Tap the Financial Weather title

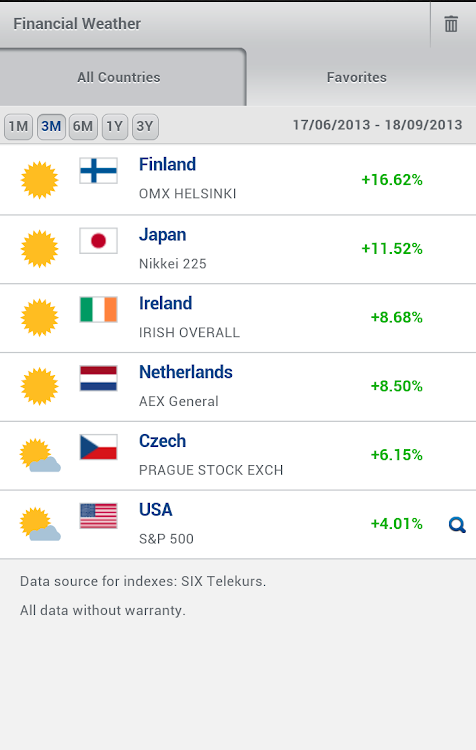77,23
